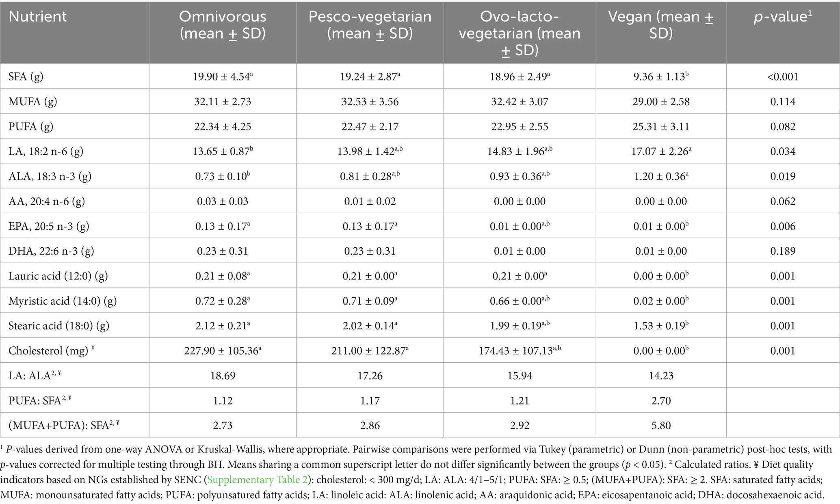
Task: Select the Pesco-vegetarian column header
Action: 370,25
